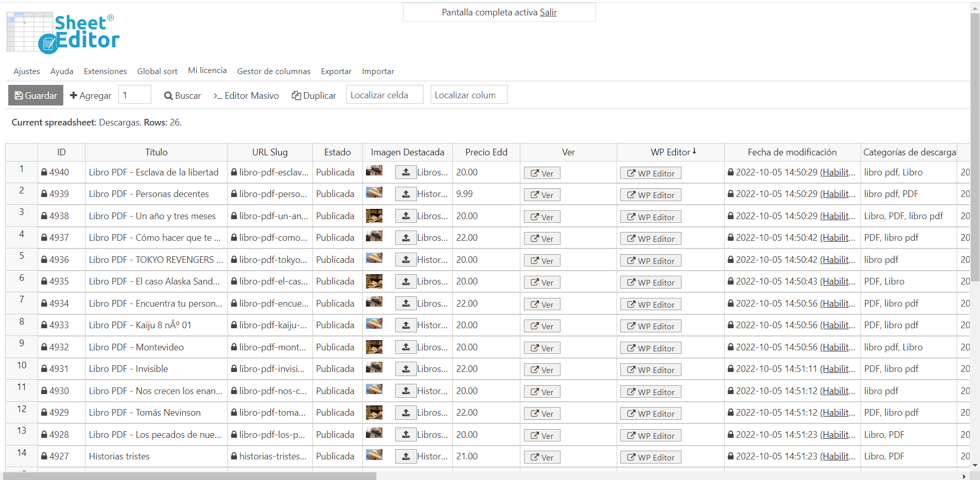The image size is (980, 480).
Task: Sort by the WP Editor column header
Action: point(672,152)
